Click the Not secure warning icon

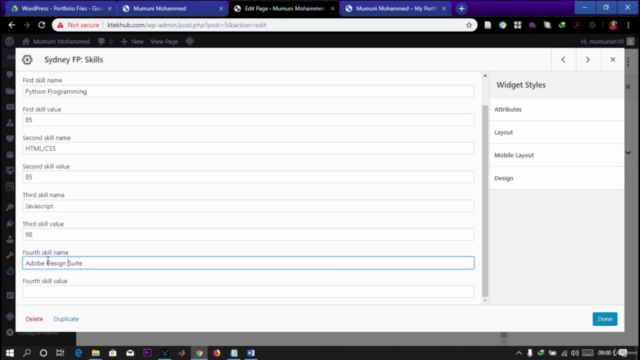[x=60, y=25]
